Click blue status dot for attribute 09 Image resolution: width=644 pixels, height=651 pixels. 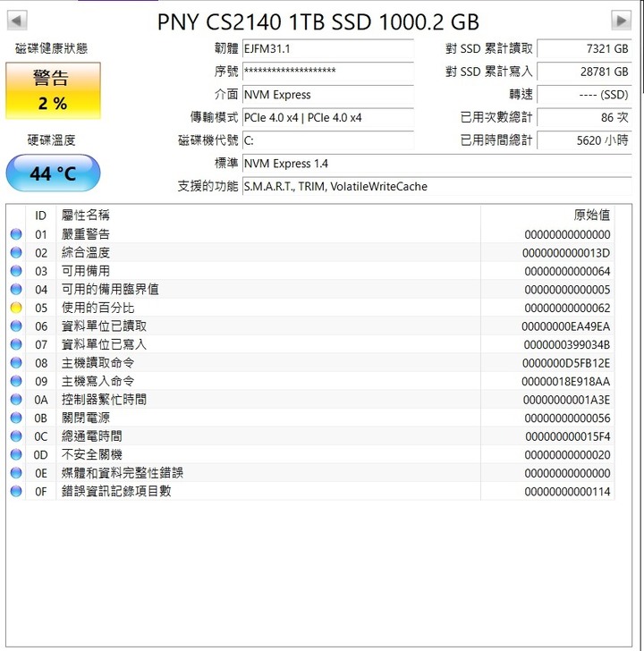[x=16, y=381]
